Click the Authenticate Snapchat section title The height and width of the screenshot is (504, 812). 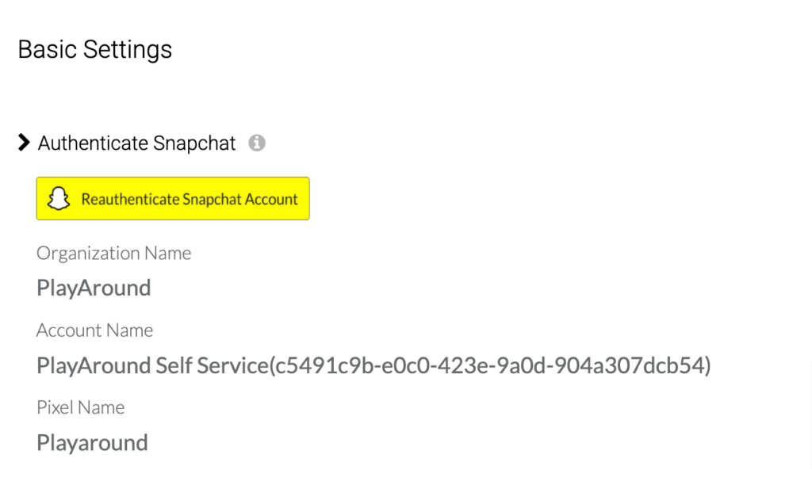(136, 143)
